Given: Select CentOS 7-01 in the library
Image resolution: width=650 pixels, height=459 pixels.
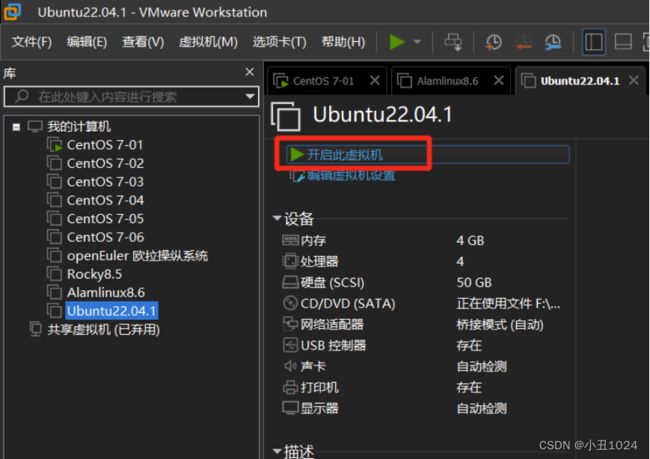Looking at the screenshot, I should click(x=105, y=145).
